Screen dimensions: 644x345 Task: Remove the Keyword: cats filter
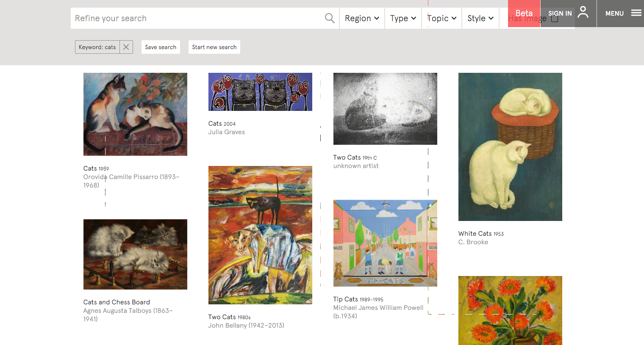[x=126, y=47]
